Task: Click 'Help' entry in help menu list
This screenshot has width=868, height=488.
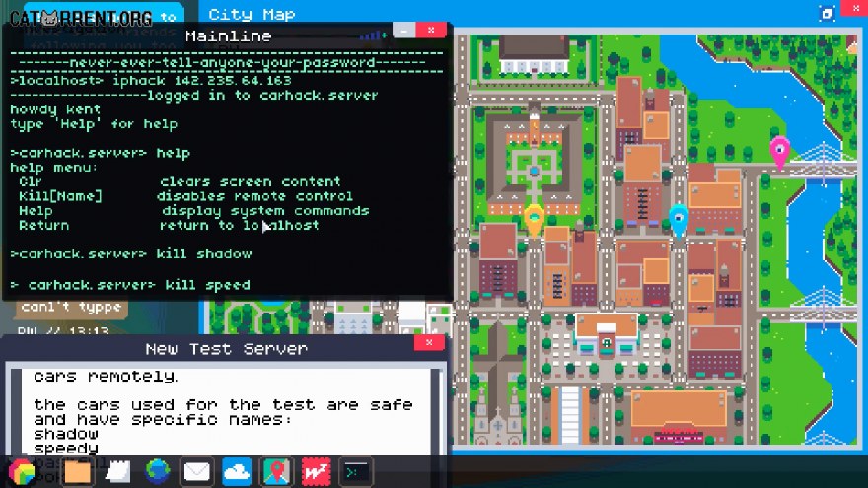Action: pos(36,211)
